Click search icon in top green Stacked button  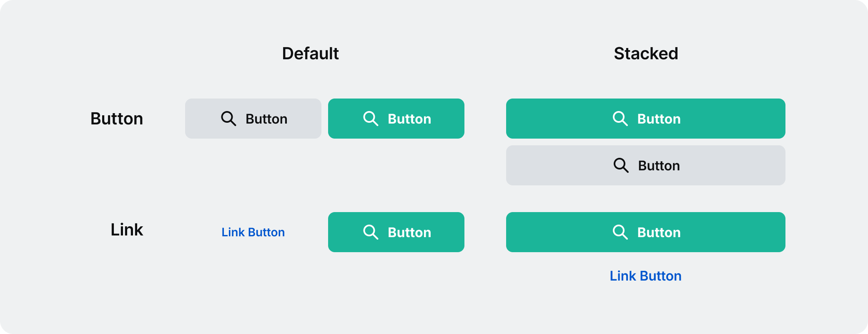(x=620, y=119)
